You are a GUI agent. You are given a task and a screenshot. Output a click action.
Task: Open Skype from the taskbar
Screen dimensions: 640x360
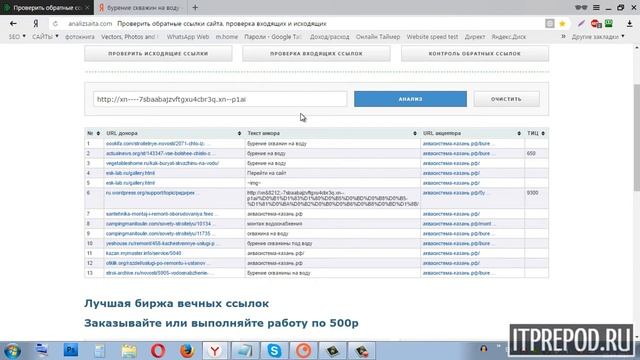click(274, 351)
